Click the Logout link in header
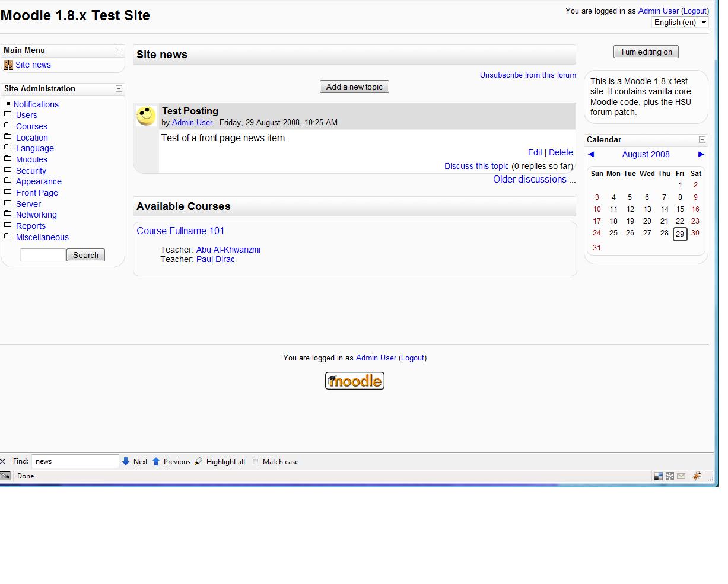 click(695, 11)
